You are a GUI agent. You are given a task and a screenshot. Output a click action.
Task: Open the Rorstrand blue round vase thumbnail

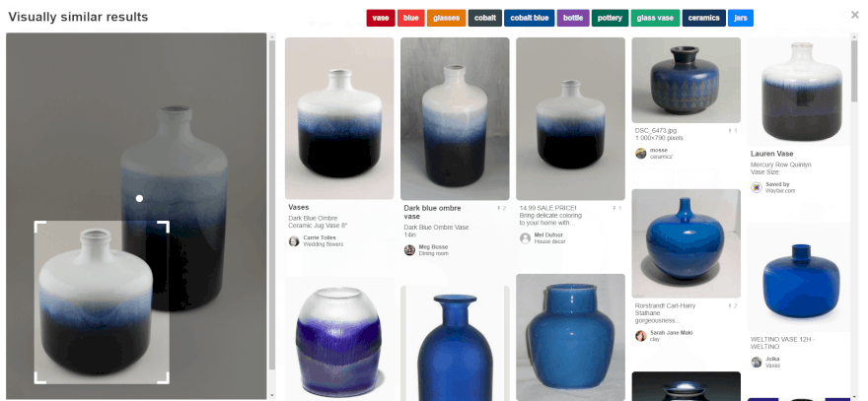(x=686, y=243)
